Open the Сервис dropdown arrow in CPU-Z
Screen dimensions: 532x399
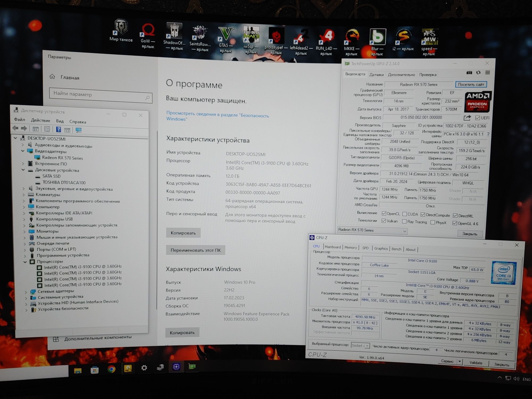click(x=459, y=361)
